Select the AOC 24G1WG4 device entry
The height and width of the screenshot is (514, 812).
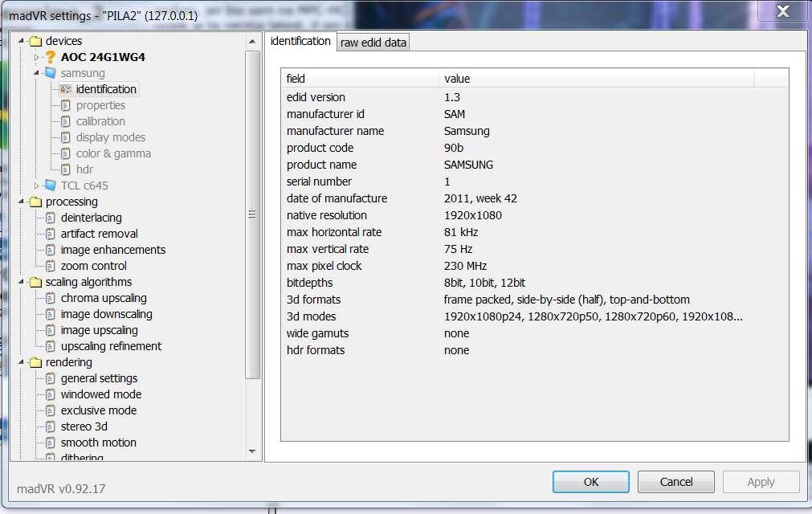coord(103,57)
